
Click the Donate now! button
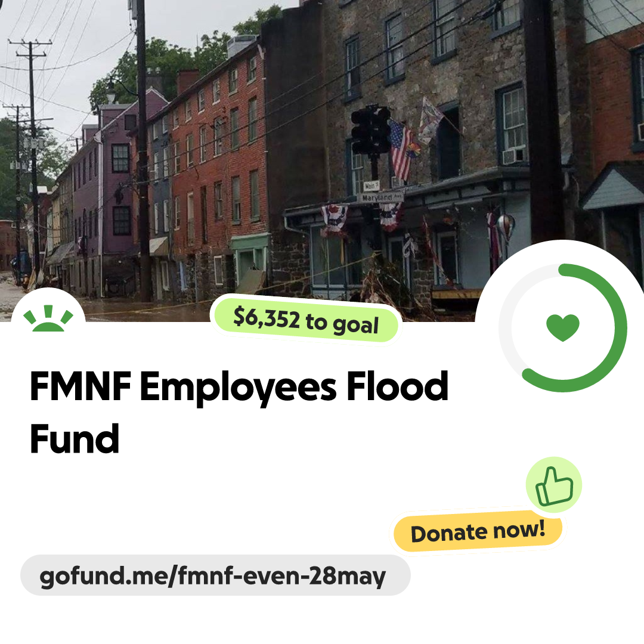pyautogui.click(x=478, y=531)
